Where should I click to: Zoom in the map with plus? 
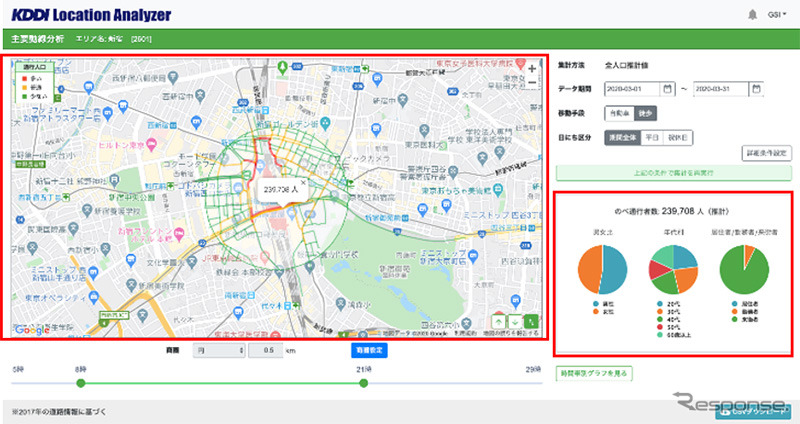[532, 68]
